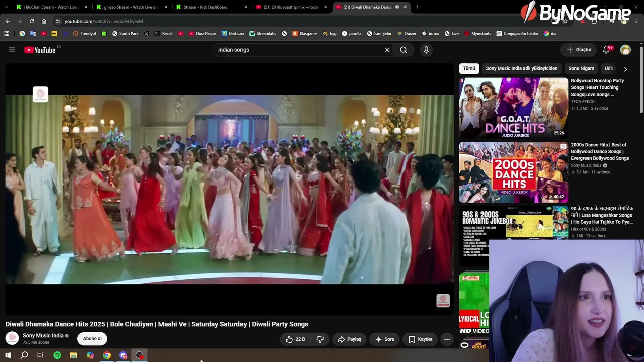644x362 pixels.
Task: Reload the current YouTube page
Action: pos(32,21)
